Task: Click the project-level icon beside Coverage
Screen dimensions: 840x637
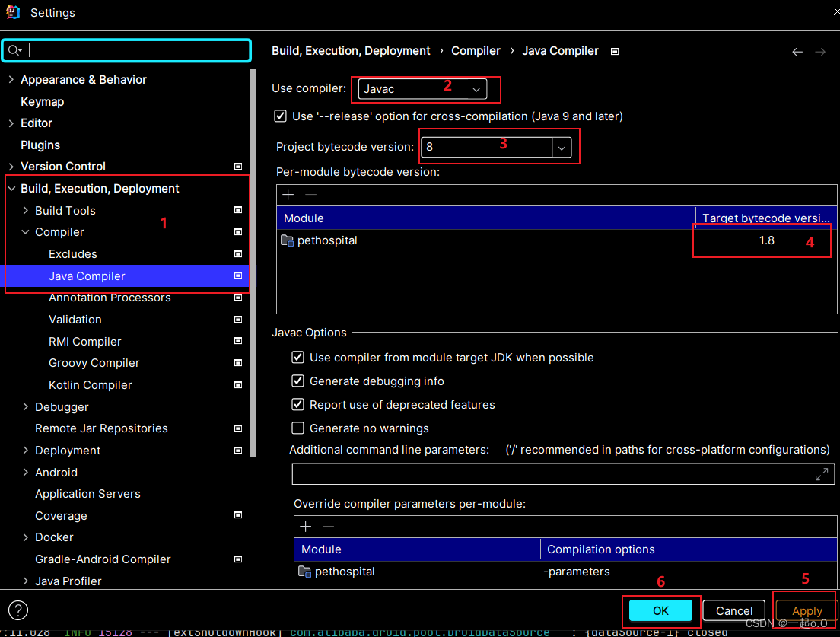Action: pyautogui.click(x=238, y=515)
